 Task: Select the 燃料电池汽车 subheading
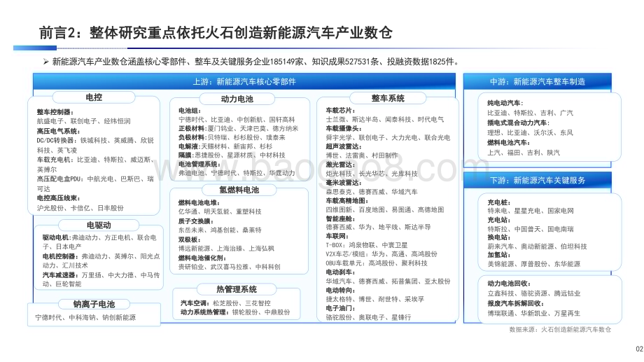[x=508, y=143]
